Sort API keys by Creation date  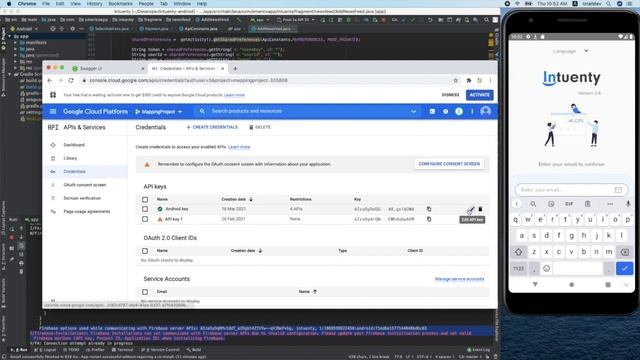(237, 199)
